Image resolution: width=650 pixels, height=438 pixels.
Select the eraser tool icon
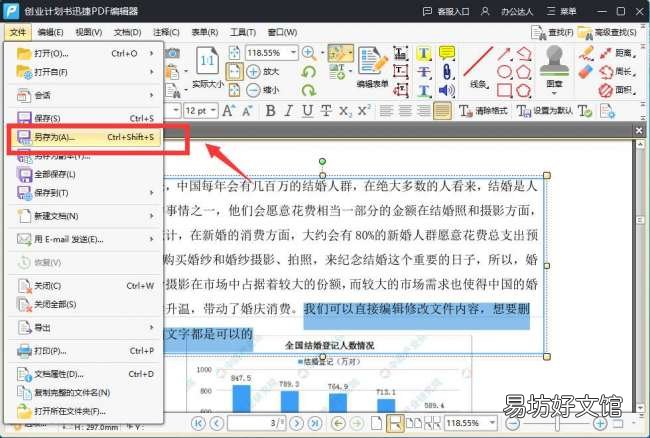pyautogui.click(x=586, y=72)
